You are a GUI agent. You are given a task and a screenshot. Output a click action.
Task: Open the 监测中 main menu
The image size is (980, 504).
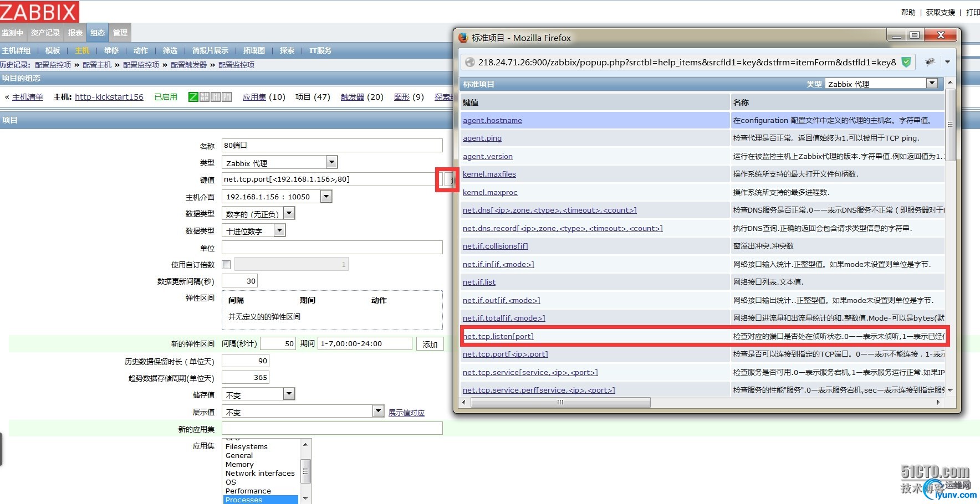point(12,33)
